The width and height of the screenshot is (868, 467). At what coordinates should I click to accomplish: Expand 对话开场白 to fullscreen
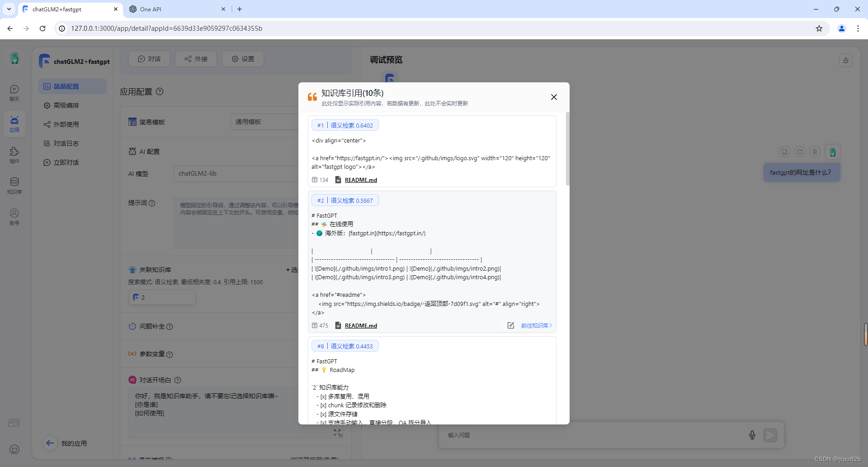338,433
